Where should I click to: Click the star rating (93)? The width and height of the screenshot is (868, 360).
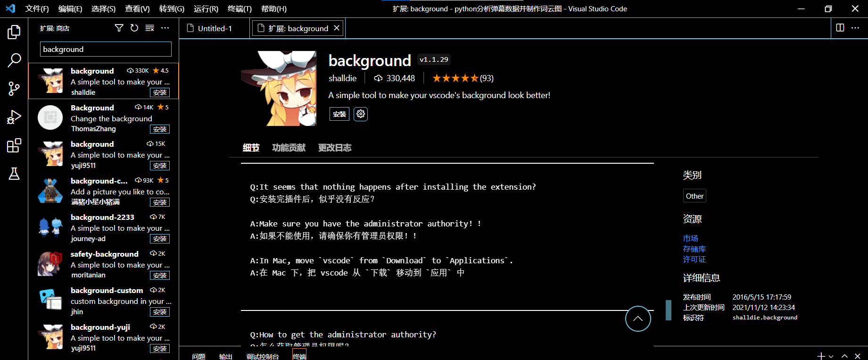coord(463,78)
